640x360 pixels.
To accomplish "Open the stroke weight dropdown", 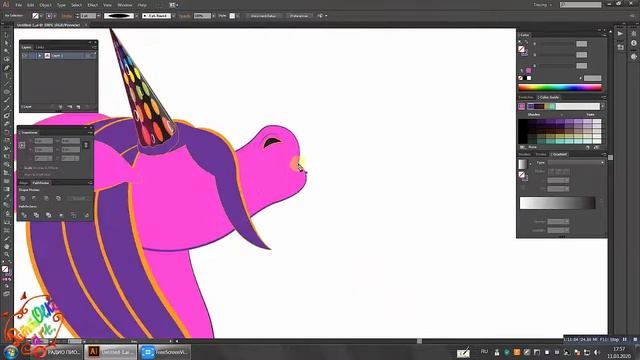I will (x=98, y=16).
